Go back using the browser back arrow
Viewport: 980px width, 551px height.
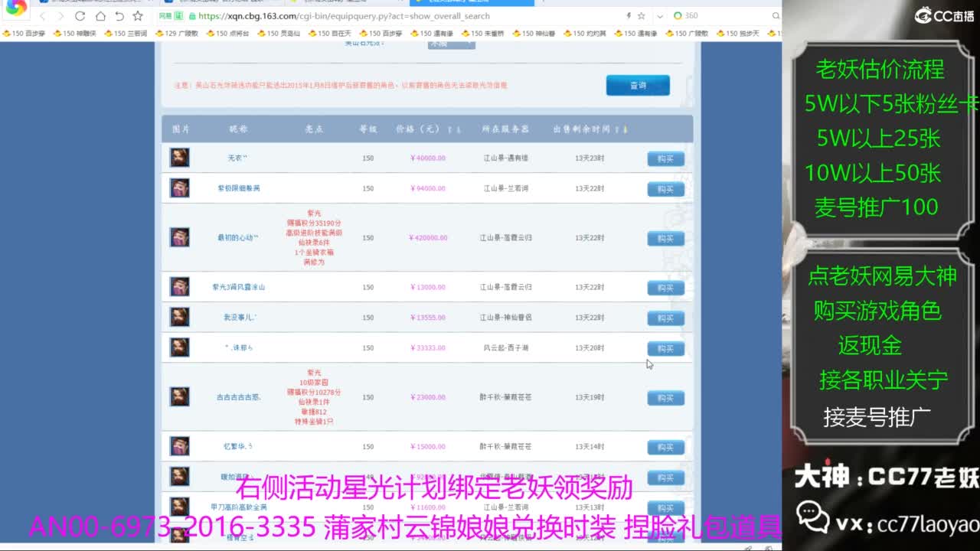[x=41, y=16]
